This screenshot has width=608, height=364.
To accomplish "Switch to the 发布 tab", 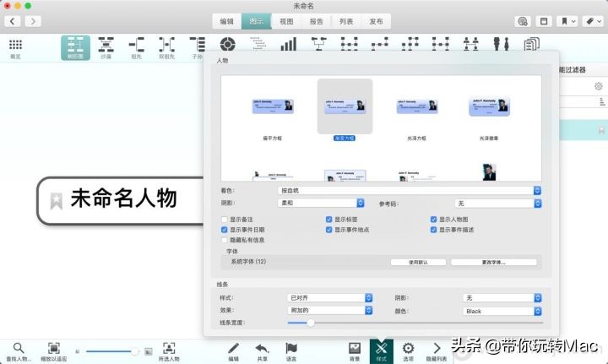I will tap(376, 21).
